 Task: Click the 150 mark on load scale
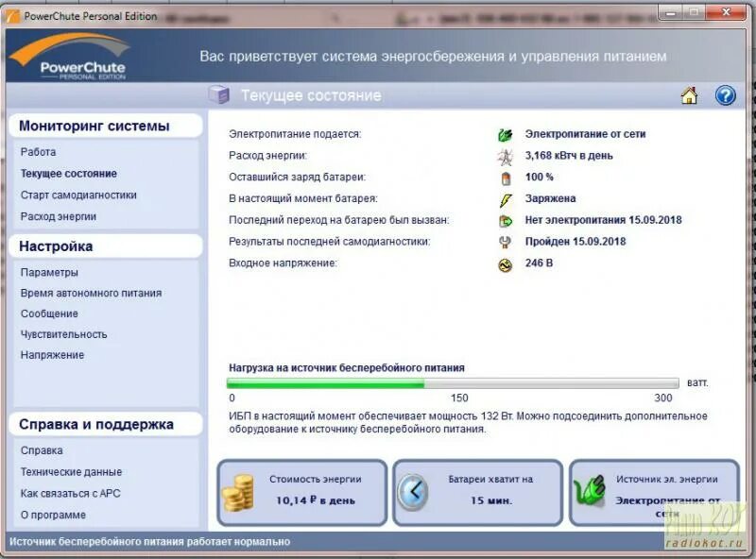[x=459, y=398]
